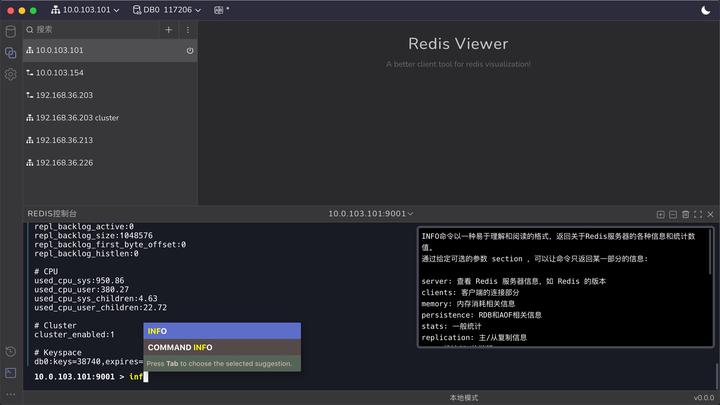Add a new connection with the plus icon
Screen dimensions: 720x405
tap(169, 30)
